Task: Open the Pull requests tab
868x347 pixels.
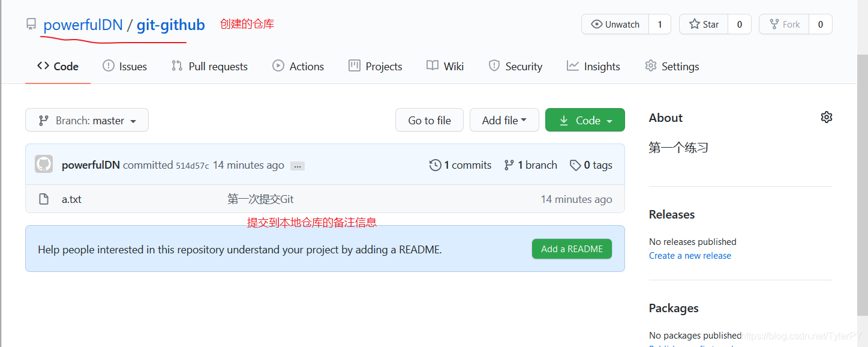Action: coord(209,67)
